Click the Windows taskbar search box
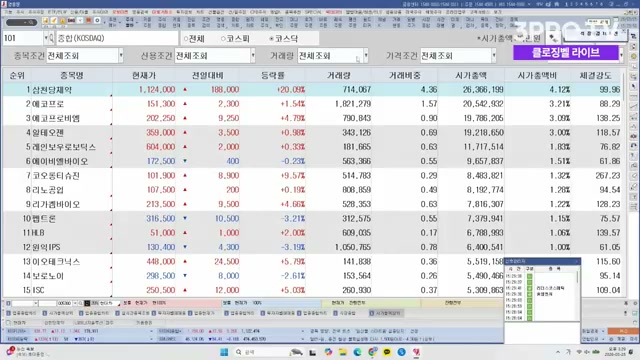The image size is (640, 360). pos(268,352)
